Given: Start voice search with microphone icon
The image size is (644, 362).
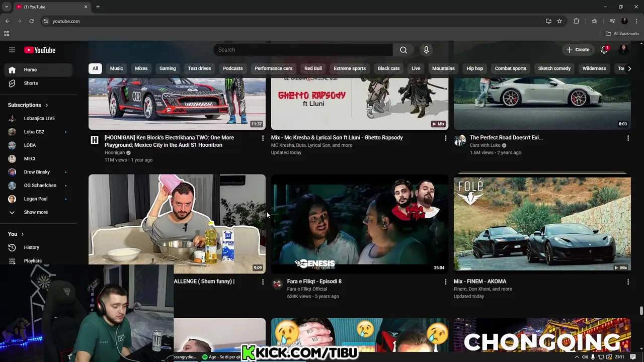Looking at the screenshot, I should click(x=426, y=50).
